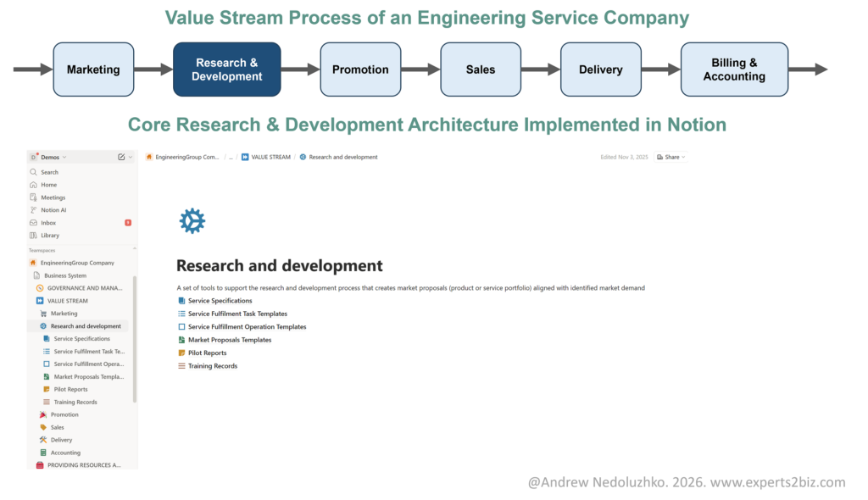The width and height of the screenshot is (868, 500).
Task: Click VALUE STREAM in the breadcrumb
Action: pos(270,157)
